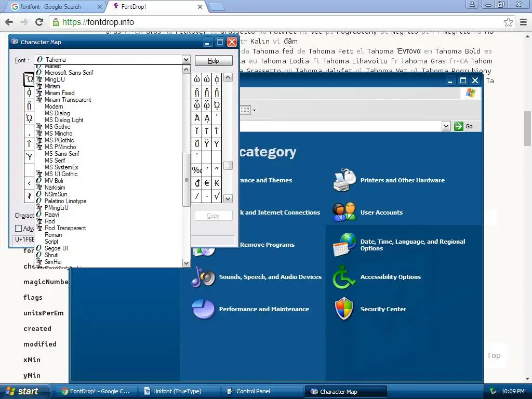Screen dimensions: 532x399
Task: Open Sounds, Speech, and Audio Devices icon
Action: coord(203,277)
